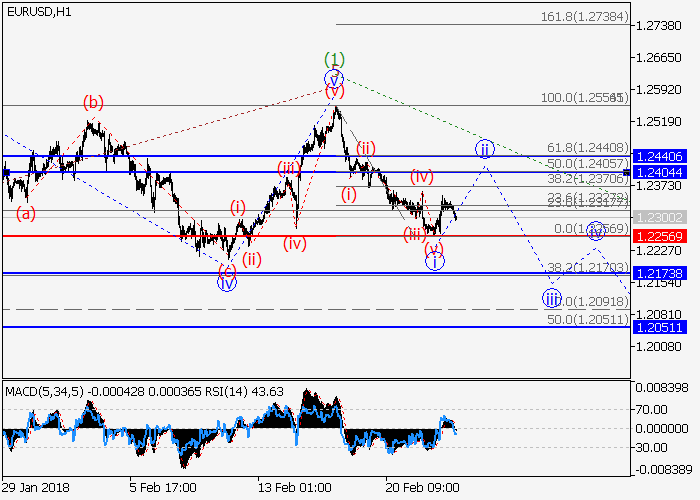The width and height of the screenshot is (700, 500).
Task: Select the red 1.22569 price tag
Action: click(x=659, y=236)
